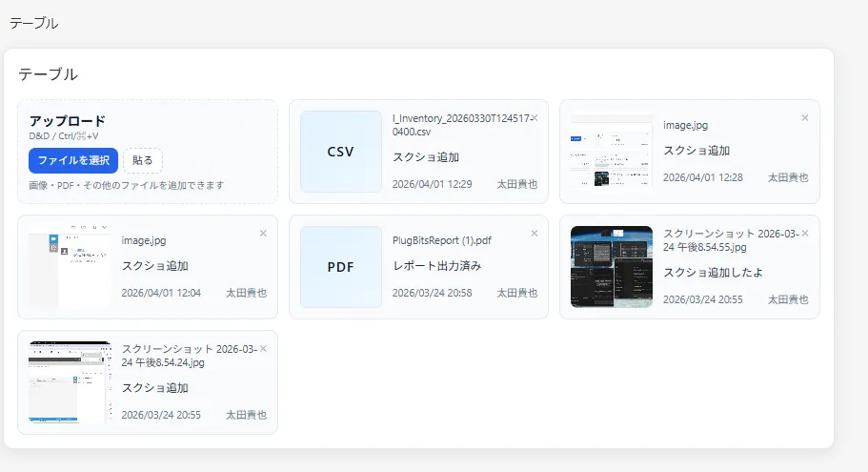
Task: Click the timestamp 2026/04/01 12:28
Action: [x=703, y=177]
